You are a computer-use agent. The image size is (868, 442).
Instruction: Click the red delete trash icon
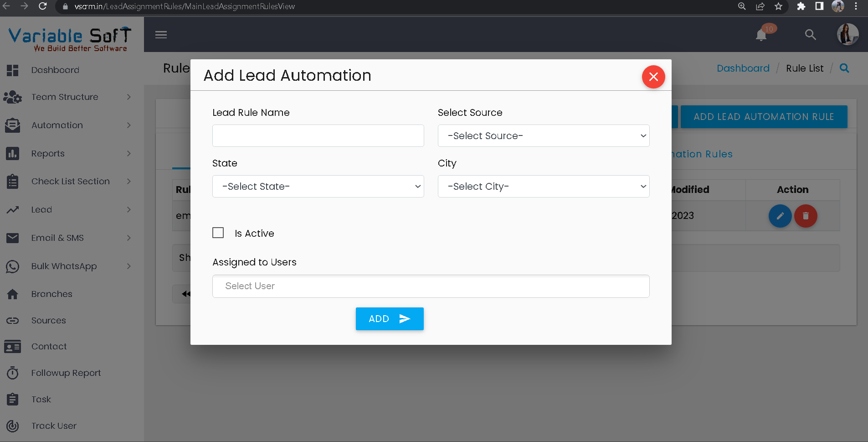tap(805, 216)
